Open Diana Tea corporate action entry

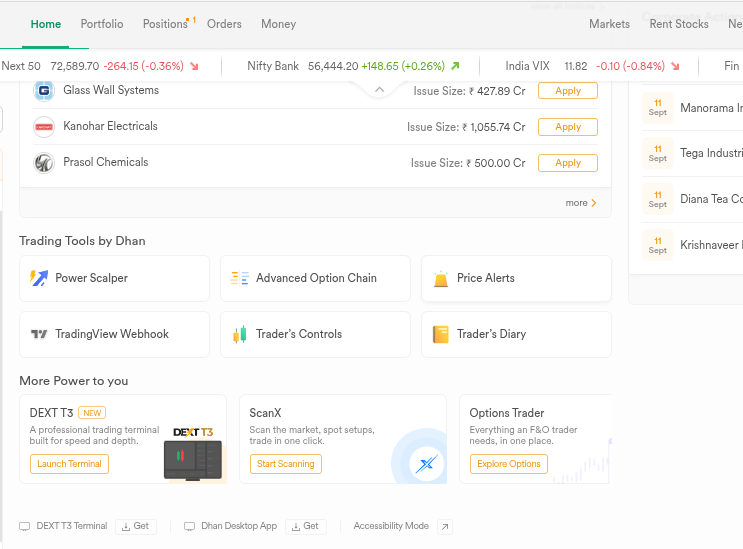[692, 199]
